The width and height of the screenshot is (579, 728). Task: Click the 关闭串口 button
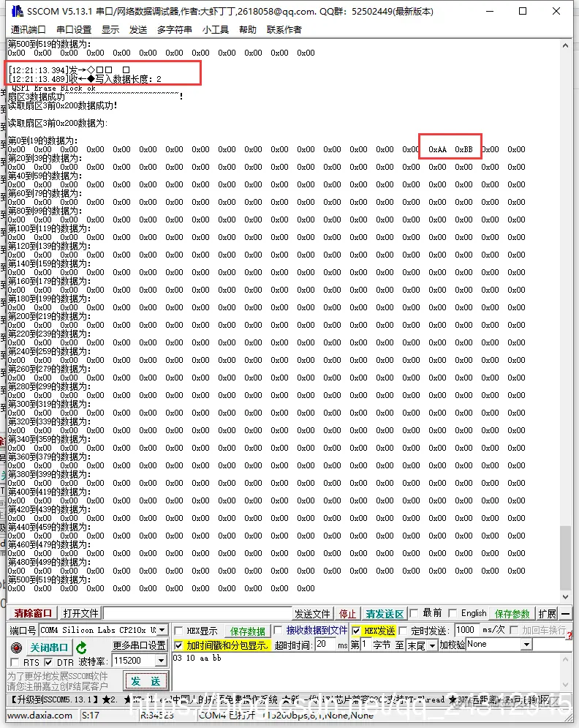pos(49,648)
